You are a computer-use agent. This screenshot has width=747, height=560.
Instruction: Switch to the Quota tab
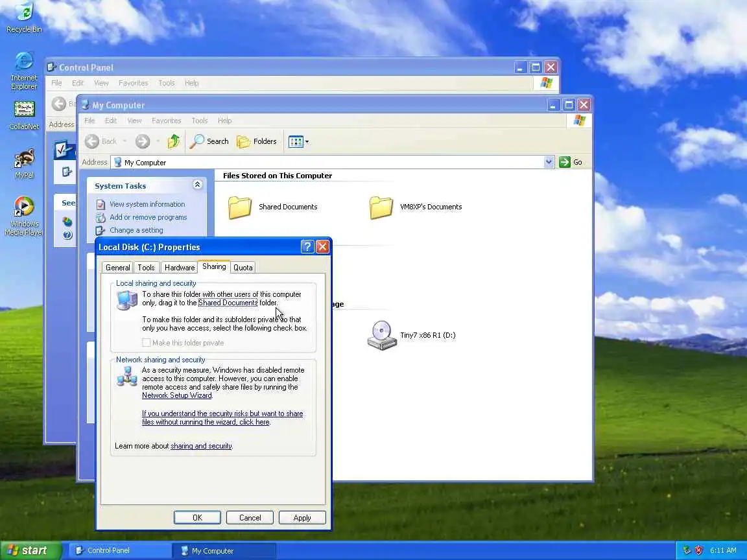pos(243,268)
